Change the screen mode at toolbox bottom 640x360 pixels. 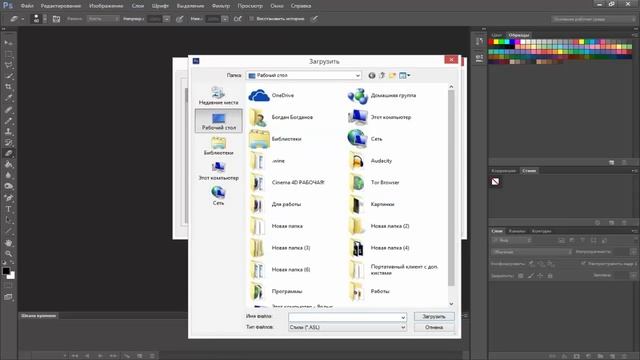point(8,297)
